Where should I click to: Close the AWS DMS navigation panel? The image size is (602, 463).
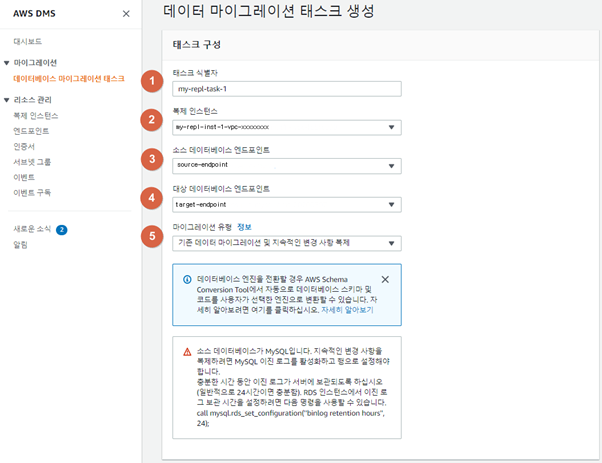[x=126, y=14]
